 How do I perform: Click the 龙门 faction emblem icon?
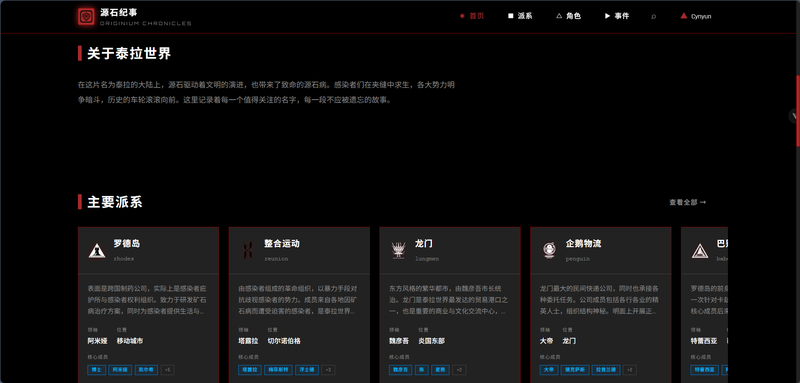tap(398, 250)
